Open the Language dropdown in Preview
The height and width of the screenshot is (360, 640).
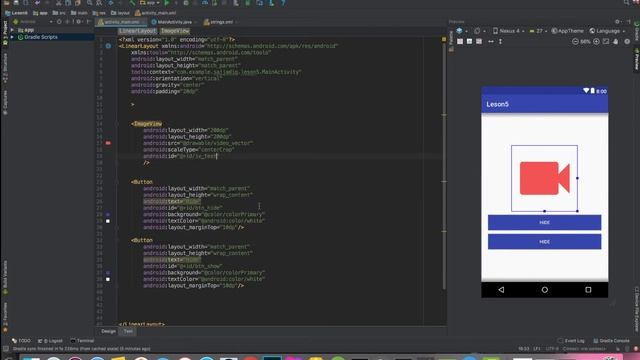607,31
